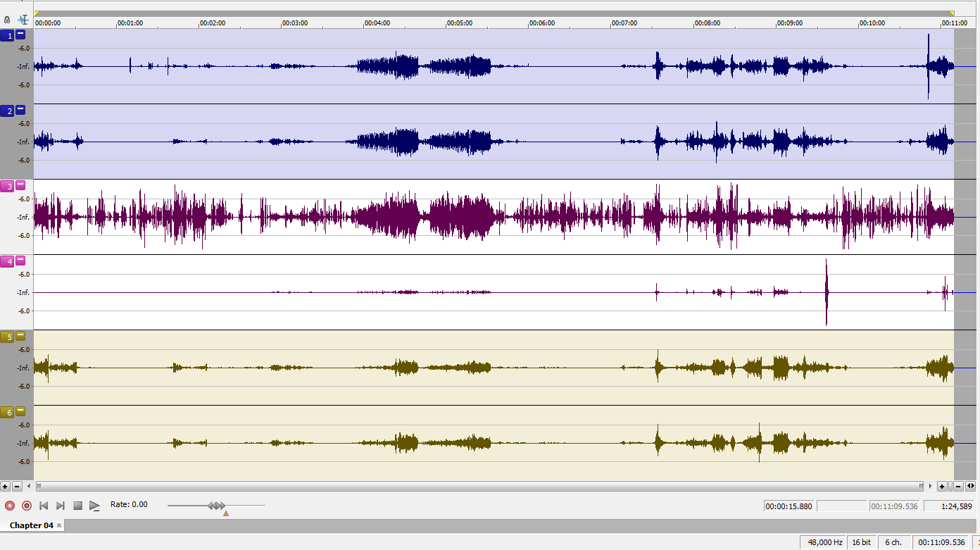
Task: Zoom in time using bottom-right plus button
Action: pos(942,486)
